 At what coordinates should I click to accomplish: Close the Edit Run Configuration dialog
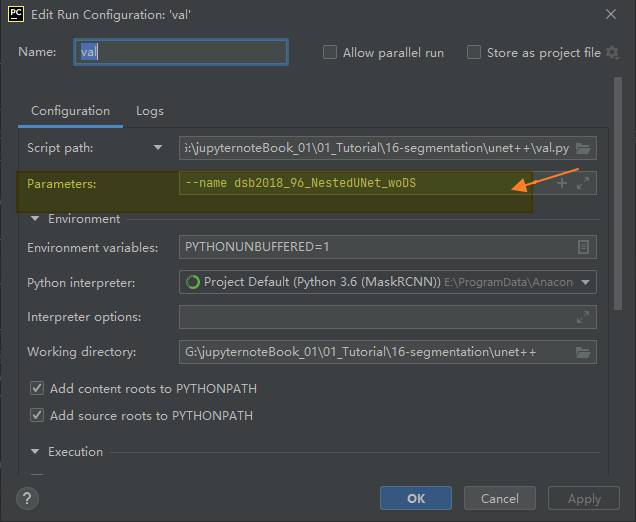point(611,14)
